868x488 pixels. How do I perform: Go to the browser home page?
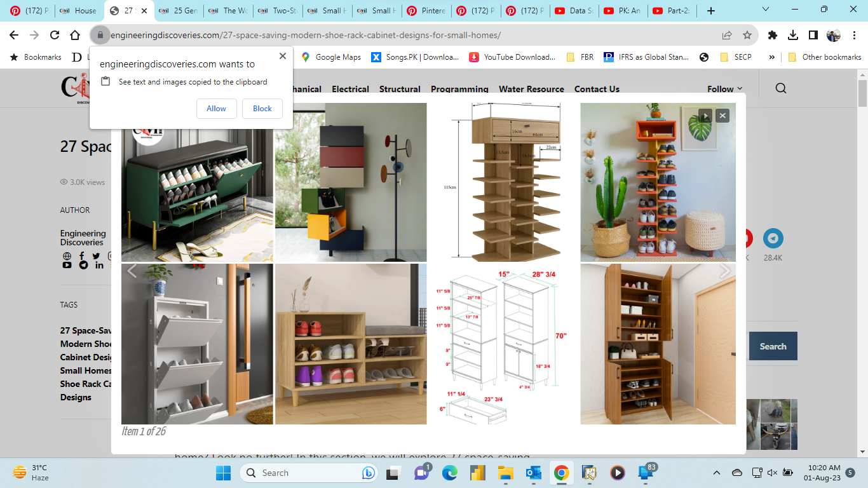pyautogui.click(x=75, y=35)
